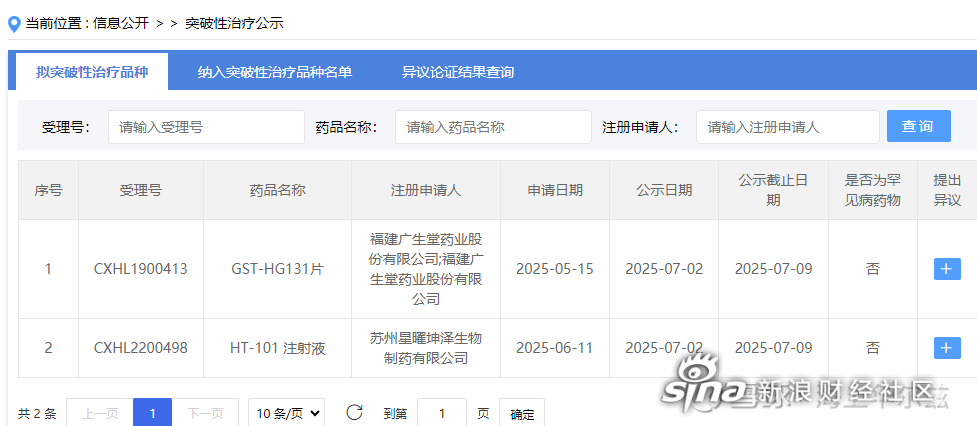Screen dimensions: 977x426
Task: Click application date 2025-05-15
Action: tap(555, 269)
